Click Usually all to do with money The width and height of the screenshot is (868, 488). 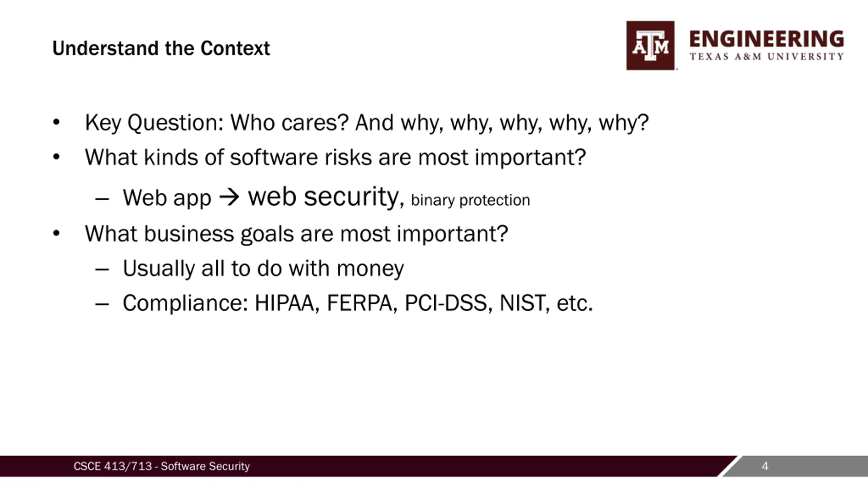263,269
